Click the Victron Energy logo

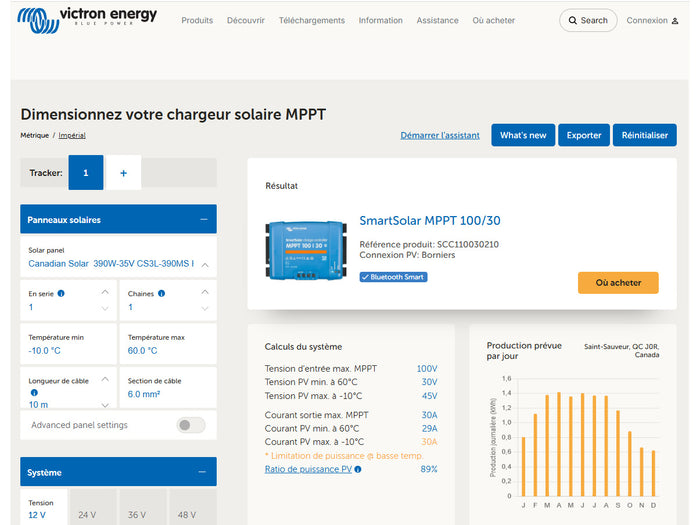click(x=86, y=19)
